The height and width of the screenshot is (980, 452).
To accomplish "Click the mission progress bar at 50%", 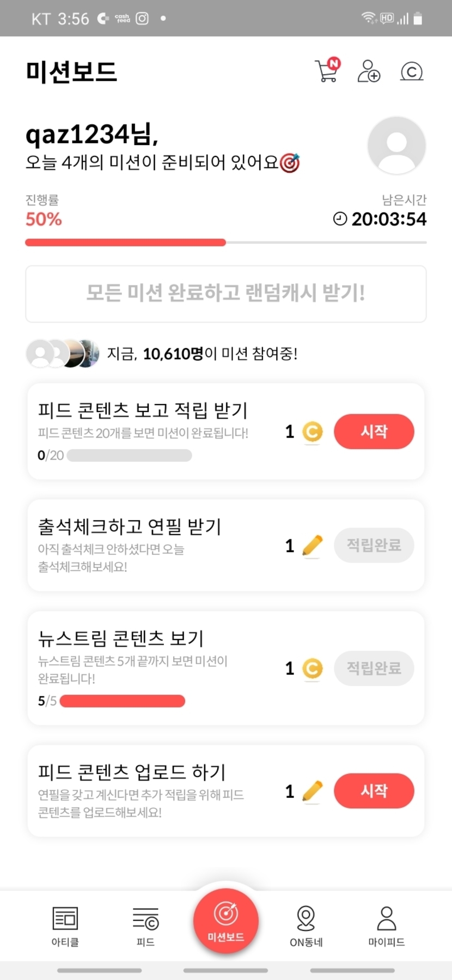I will 225,243.
